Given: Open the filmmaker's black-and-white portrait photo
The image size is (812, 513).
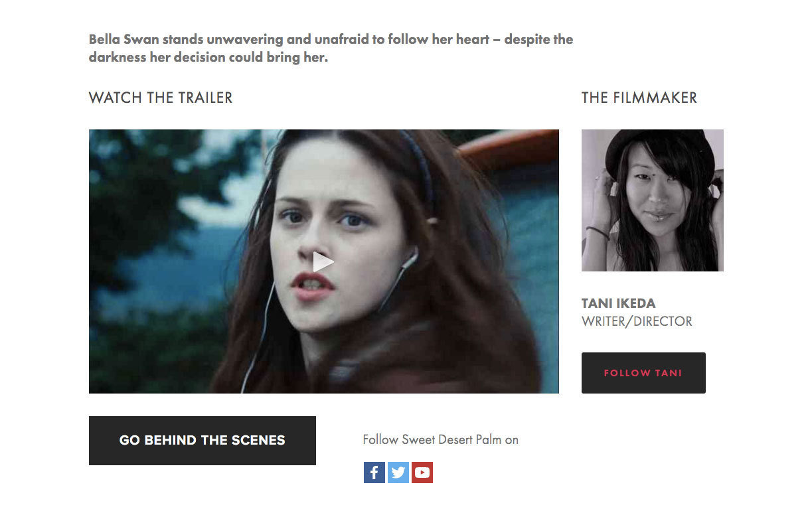Looking at the screenshot, I should (653, 200).
